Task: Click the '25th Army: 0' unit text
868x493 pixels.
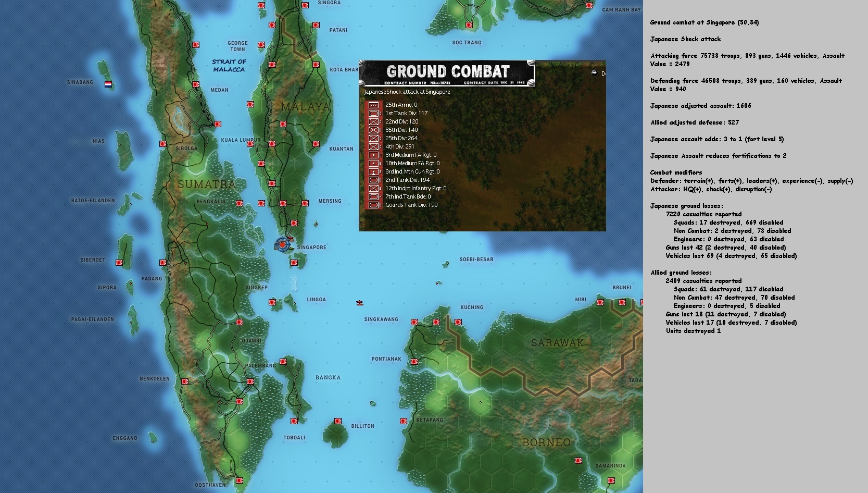Action: tap(401, 105)
